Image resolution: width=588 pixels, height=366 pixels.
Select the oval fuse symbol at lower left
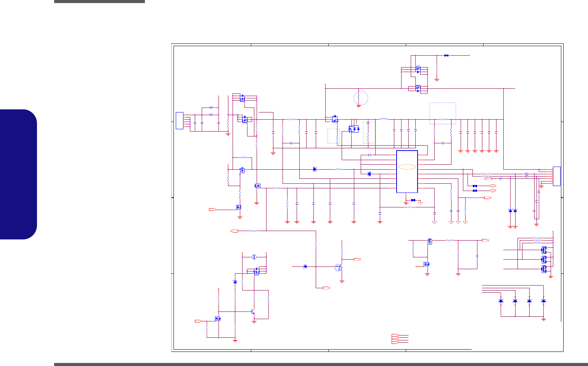tap(254, 257)
